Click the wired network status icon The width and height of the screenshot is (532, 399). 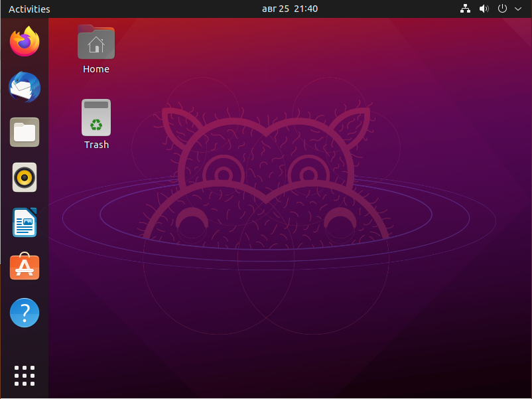(x=465, y=9)
